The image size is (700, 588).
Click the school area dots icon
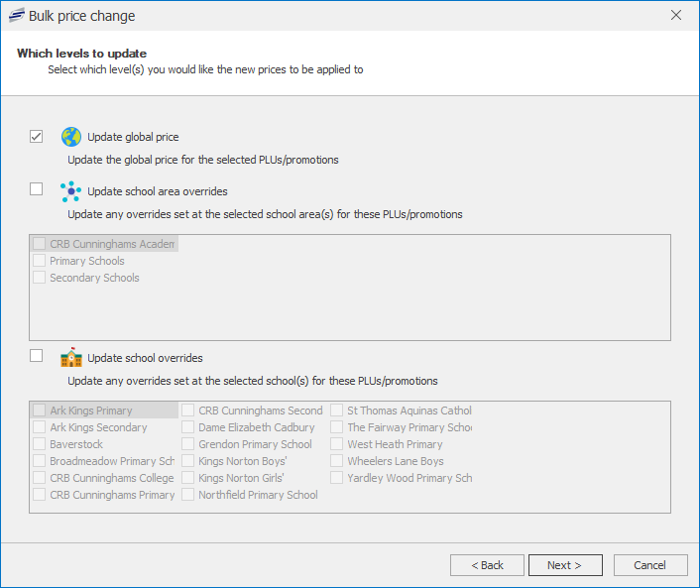[70, 190]
